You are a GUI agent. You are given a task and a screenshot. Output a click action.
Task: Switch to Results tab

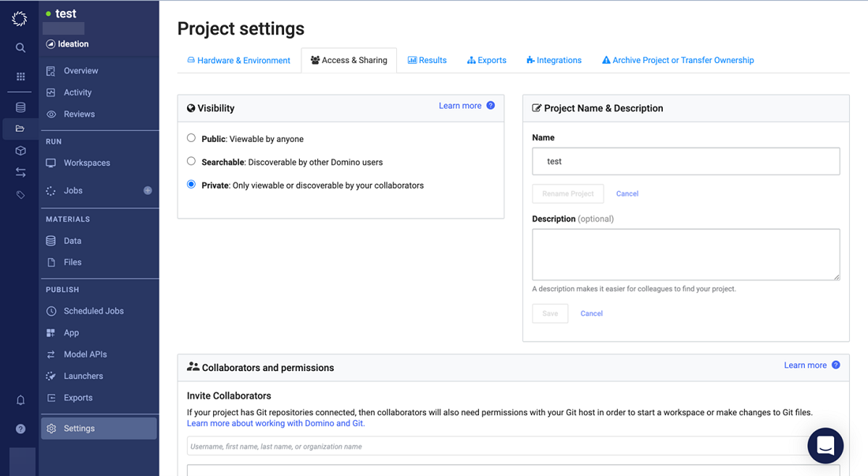pos(427,60)
